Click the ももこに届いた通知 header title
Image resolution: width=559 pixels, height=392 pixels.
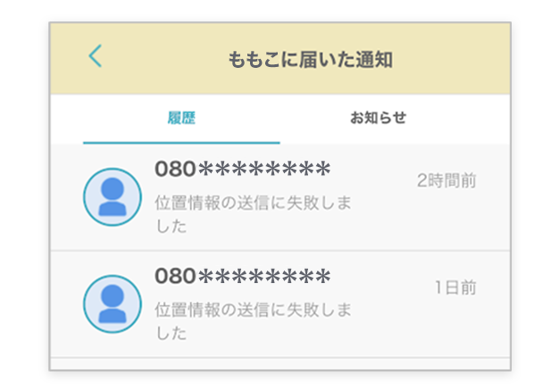click(x=310, y=60)
